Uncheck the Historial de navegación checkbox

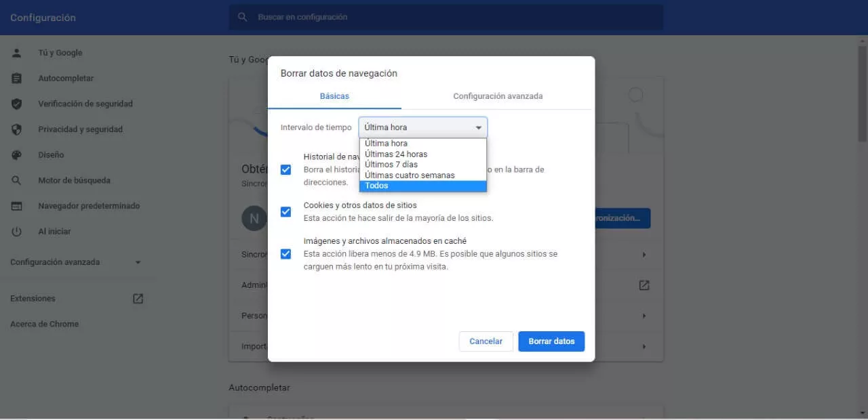coord(285,169)
